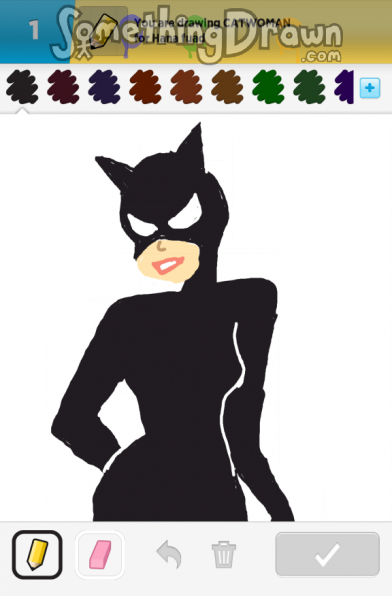Select the yellow pencil drawing tool
The width and height of the screenshot is (392, 596).
pyautogui.click(x=37, y=554)
